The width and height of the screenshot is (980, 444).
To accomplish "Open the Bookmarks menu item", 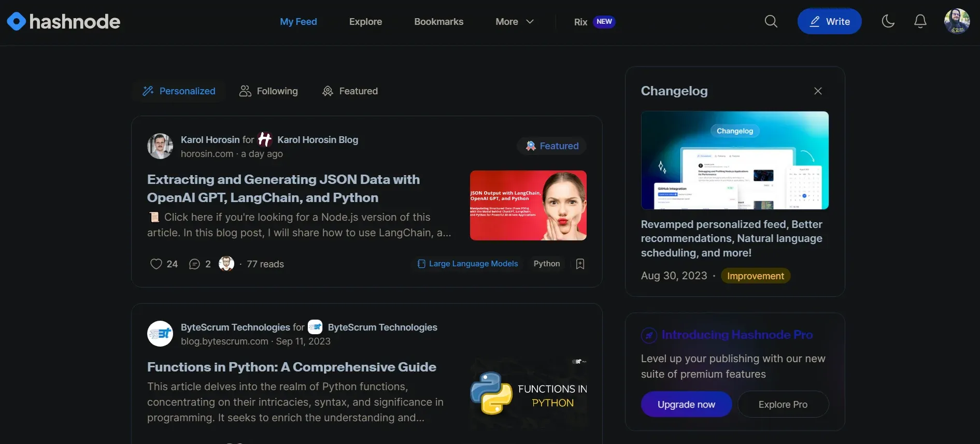I will 439,22.
